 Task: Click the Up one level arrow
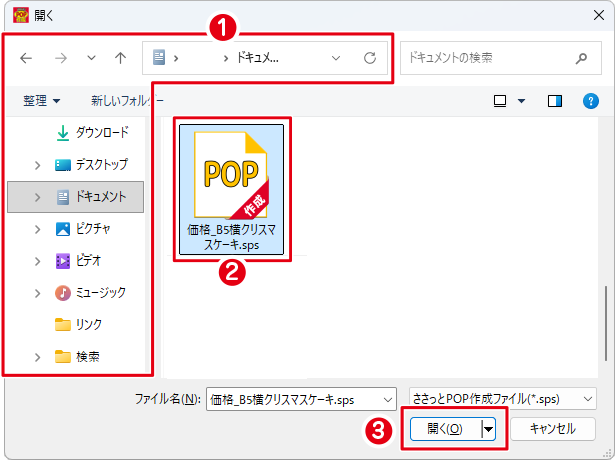click(120, 58)
